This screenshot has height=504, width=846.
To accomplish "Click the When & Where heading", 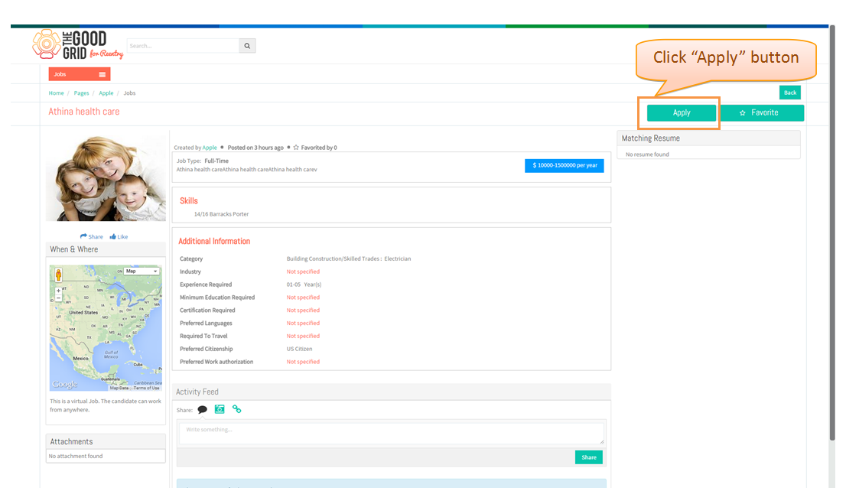I will pyautogui.click(x=74, y=250).
